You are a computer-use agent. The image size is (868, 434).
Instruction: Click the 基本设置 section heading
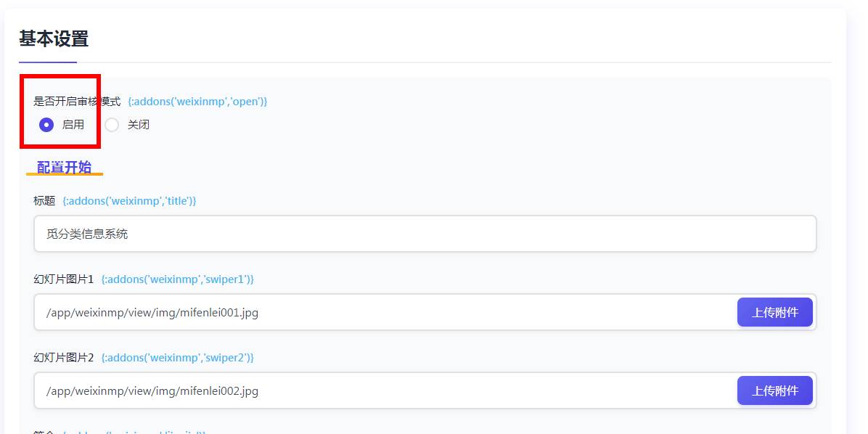54,38
